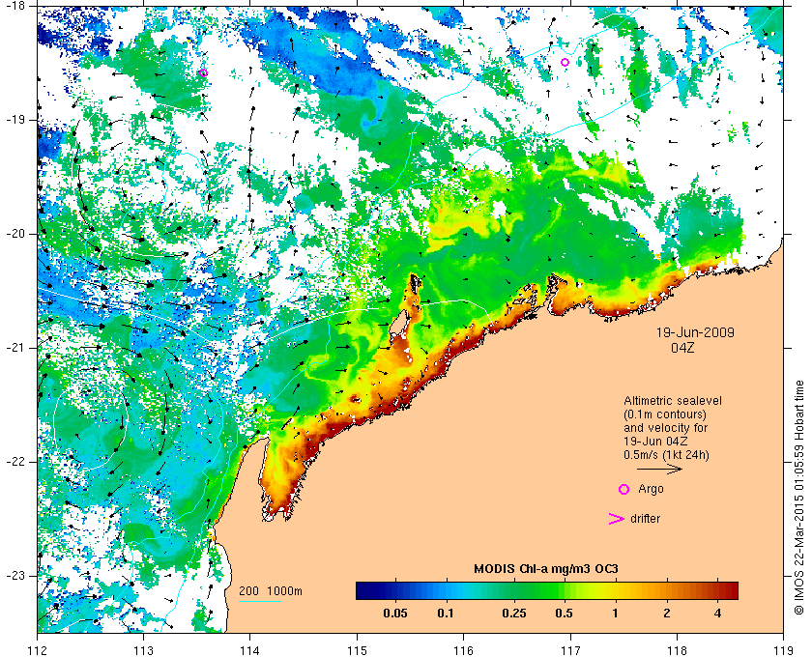Click the '19-Jun-2009' date text
Screen dimensions: 812x657
coord(695,332)
